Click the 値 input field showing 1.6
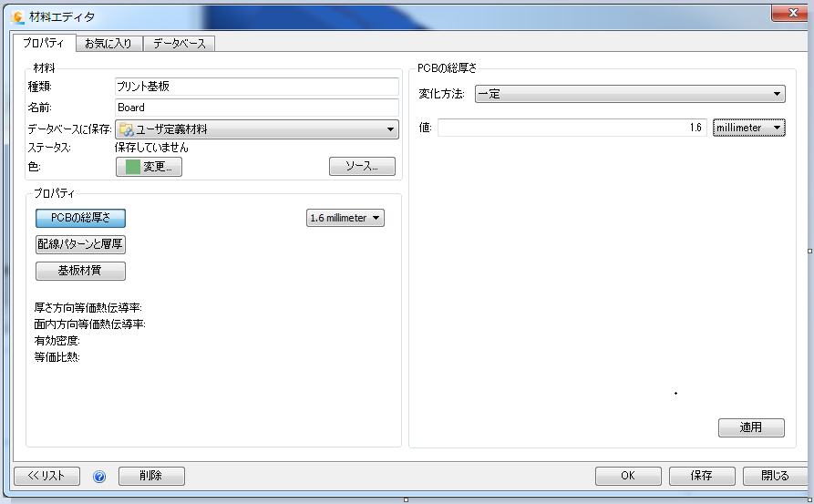The image size is (814, 504). [x=572, y=128]
